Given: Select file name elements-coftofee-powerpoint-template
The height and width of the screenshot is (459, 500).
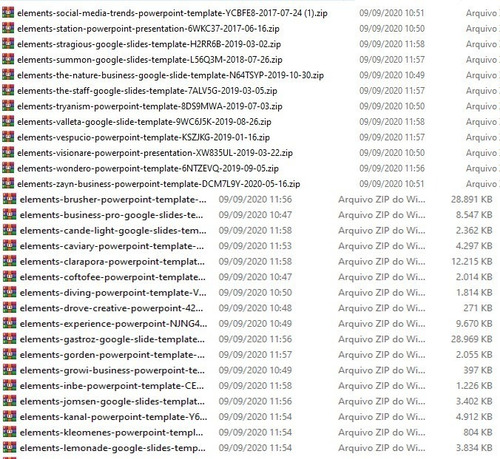Looking at the screenshot, I should coord(113,277).
